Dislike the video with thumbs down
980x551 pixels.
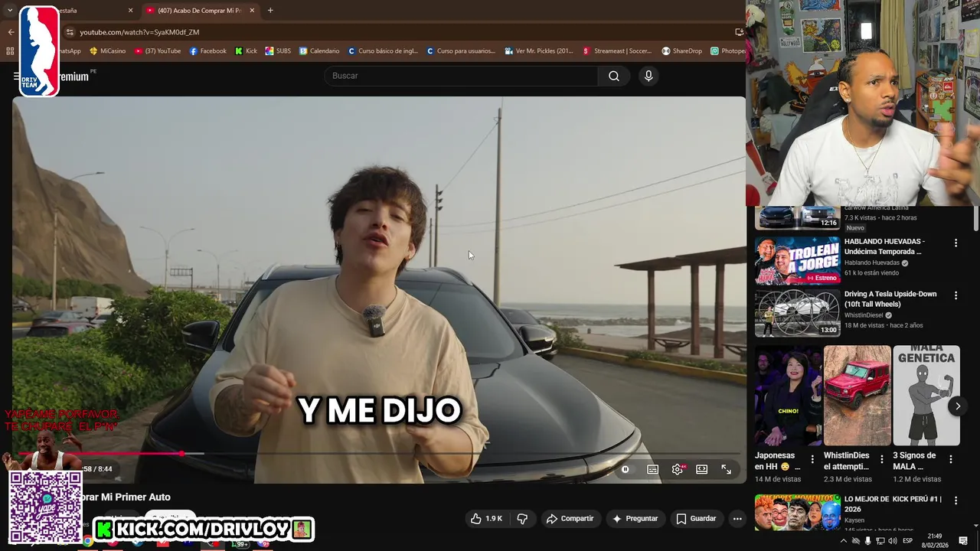(x=522, y=519)
